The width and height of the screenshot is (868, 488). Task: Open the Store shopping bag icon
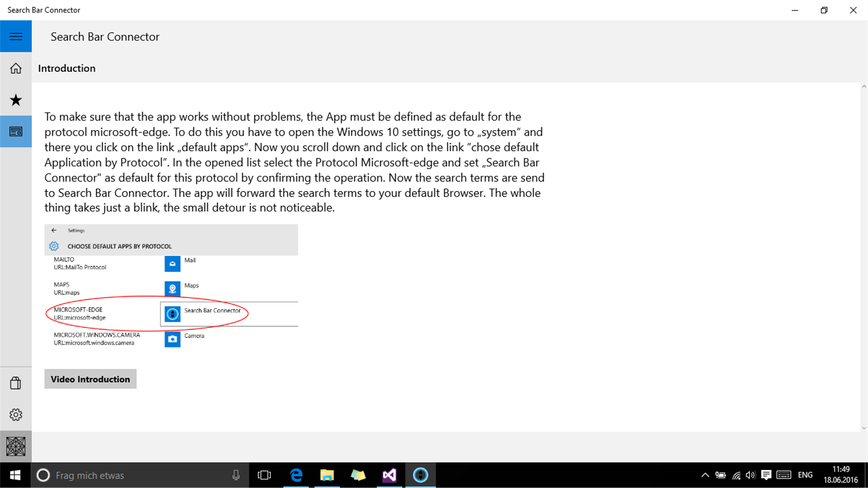16,383
